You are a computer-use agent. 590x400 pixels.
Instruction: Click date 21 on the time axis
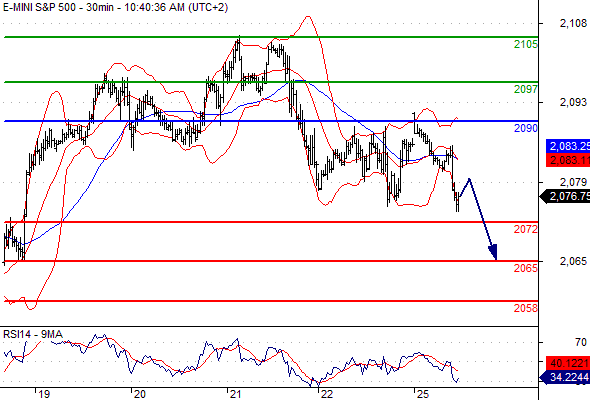tap(236, 394)
